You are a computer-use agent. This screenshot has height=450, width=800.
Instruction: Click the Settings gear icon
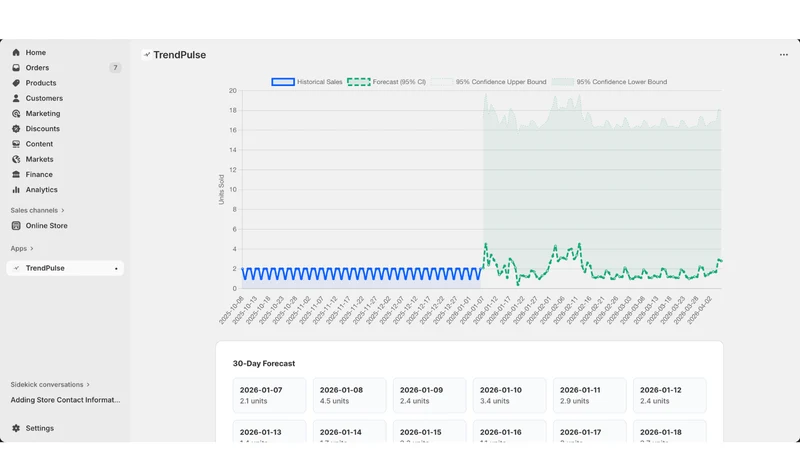coord(16,428)
